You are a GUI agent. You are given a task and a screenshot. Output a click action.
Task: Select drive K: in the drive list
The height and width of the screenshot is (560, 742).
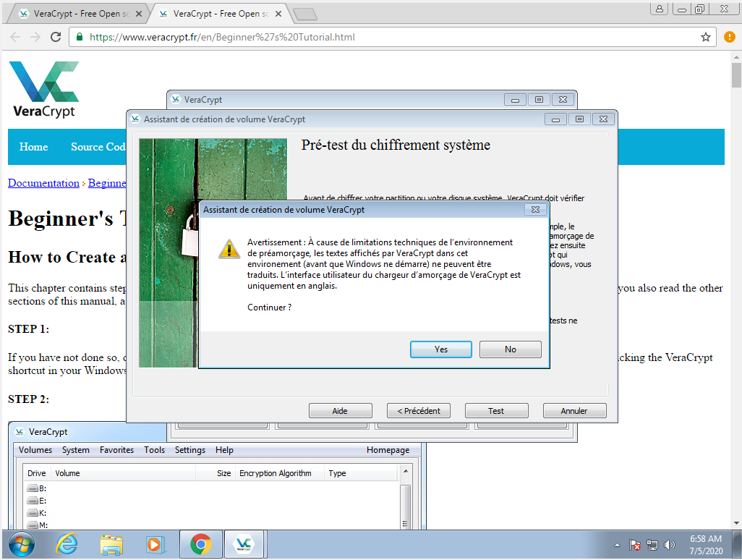click(38, 513)
